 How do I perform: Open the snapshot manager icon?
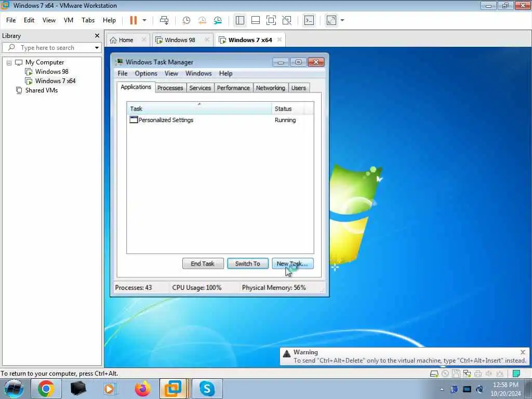[218, 20]
